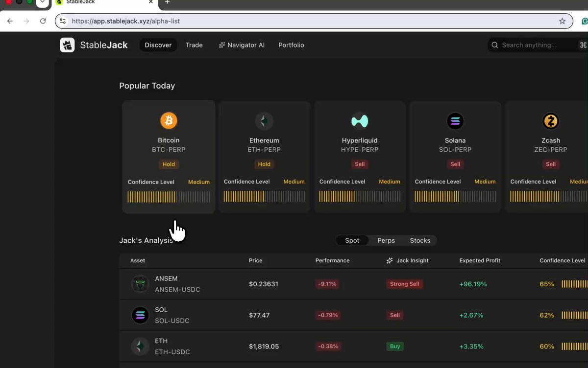Click the Performance column header

click(x=332, y=260)
